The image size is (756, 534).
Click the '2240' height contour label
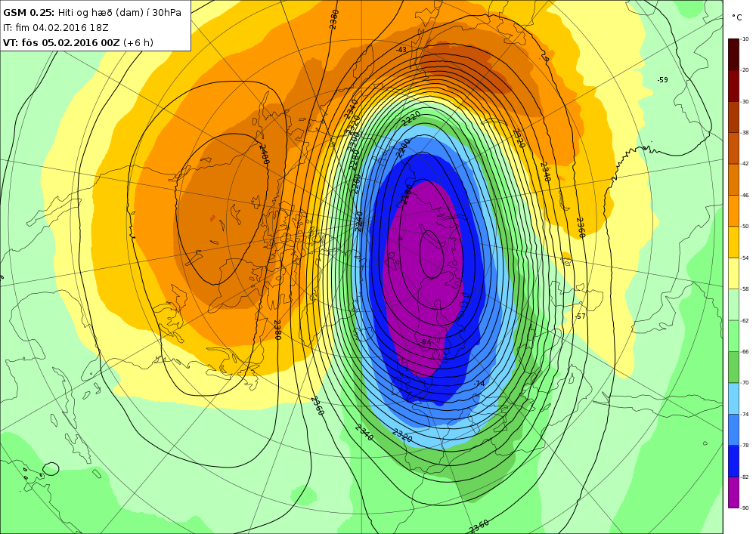tap(359, 221)
